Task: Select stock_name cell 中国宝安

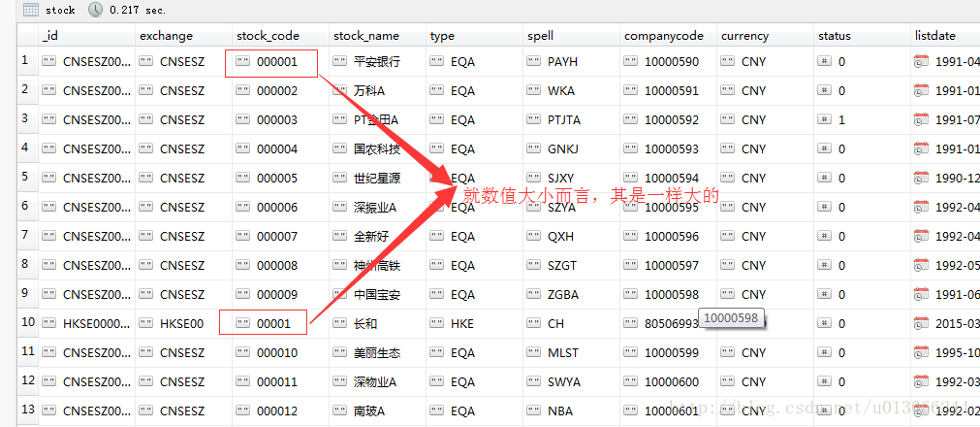Action: (377, 294)
